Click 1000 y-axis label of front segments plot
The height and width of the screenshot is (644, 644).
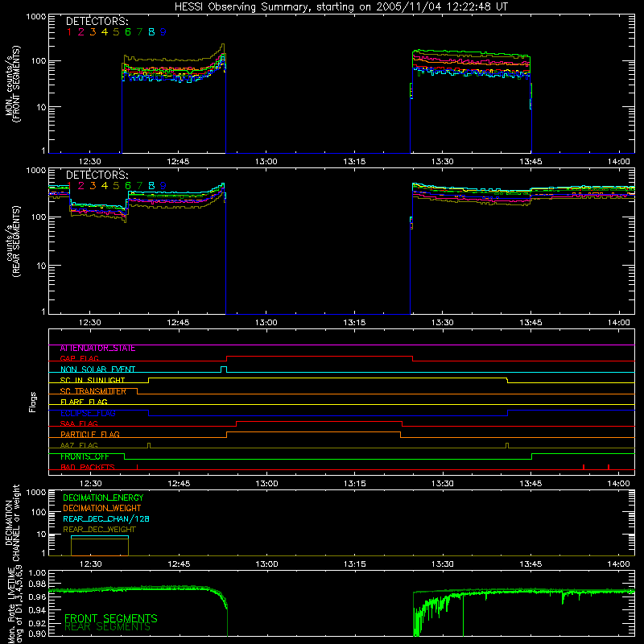pos(35,17)
